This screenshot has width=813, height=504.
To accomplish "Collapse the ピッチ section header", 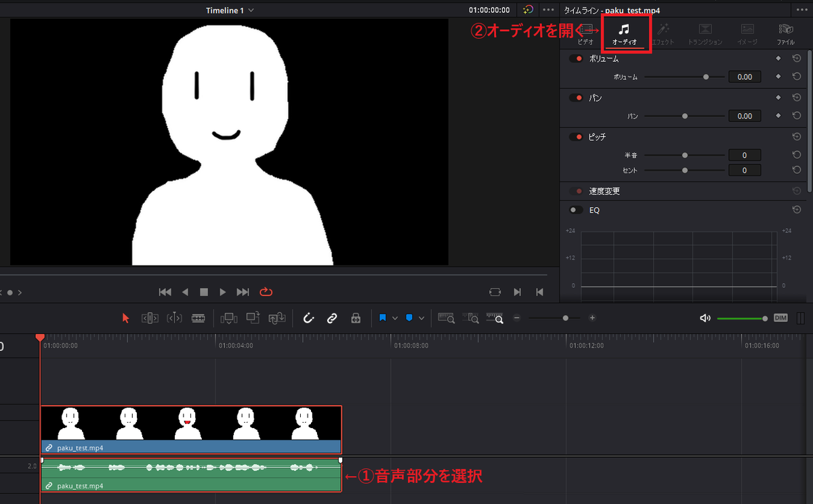I will [x=598, y=137].
